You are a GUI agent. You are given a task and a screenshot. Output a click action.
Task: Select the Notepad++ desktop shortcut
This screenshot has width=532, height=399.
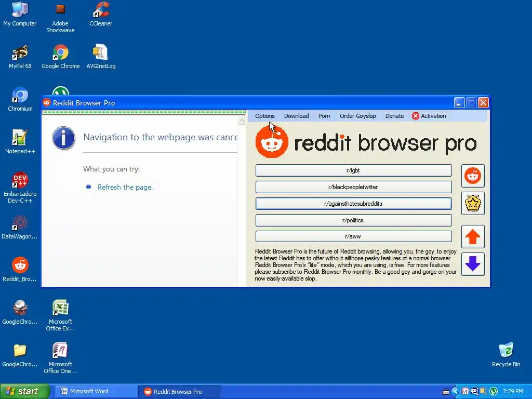tap(20, 142)
